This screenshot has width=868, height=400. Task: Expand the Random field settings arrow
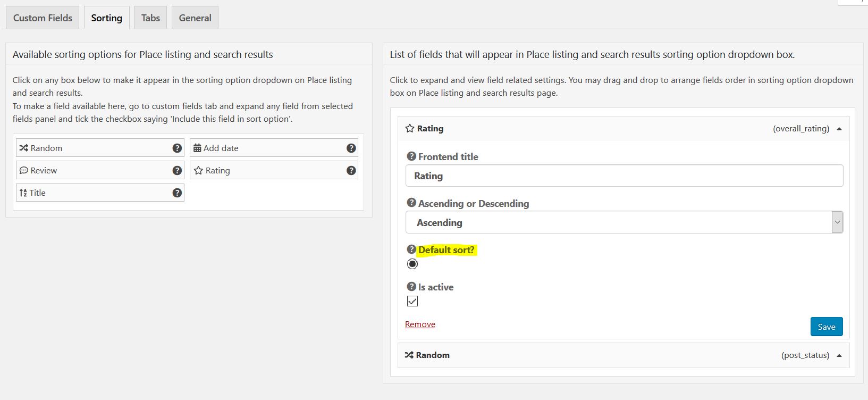coord(839,355)
